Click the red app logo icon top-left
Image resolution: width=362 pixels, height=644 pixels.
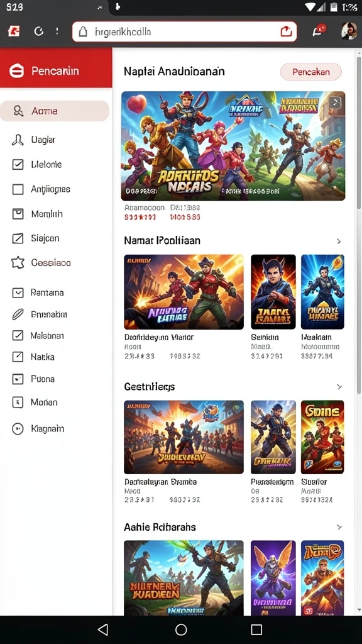tap(14, 31)
